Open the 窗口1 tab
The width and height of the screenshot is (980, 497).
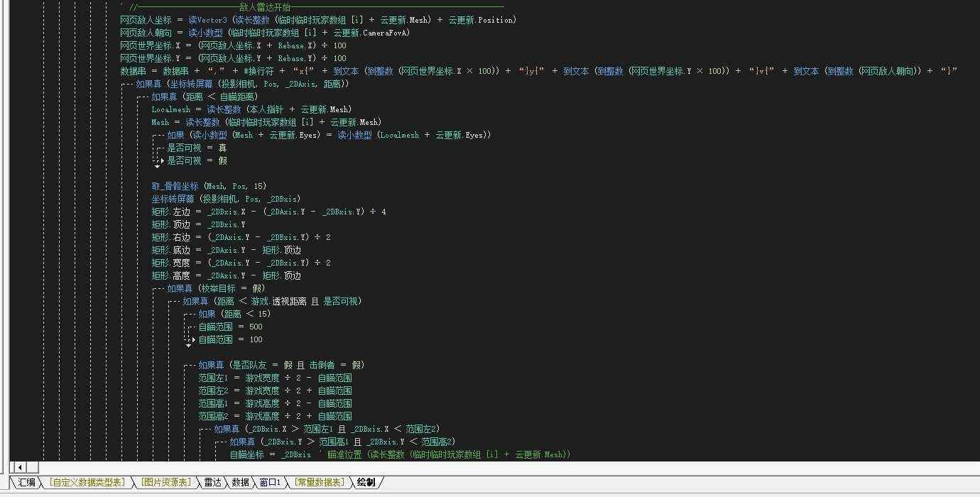(x=270, y=483)
